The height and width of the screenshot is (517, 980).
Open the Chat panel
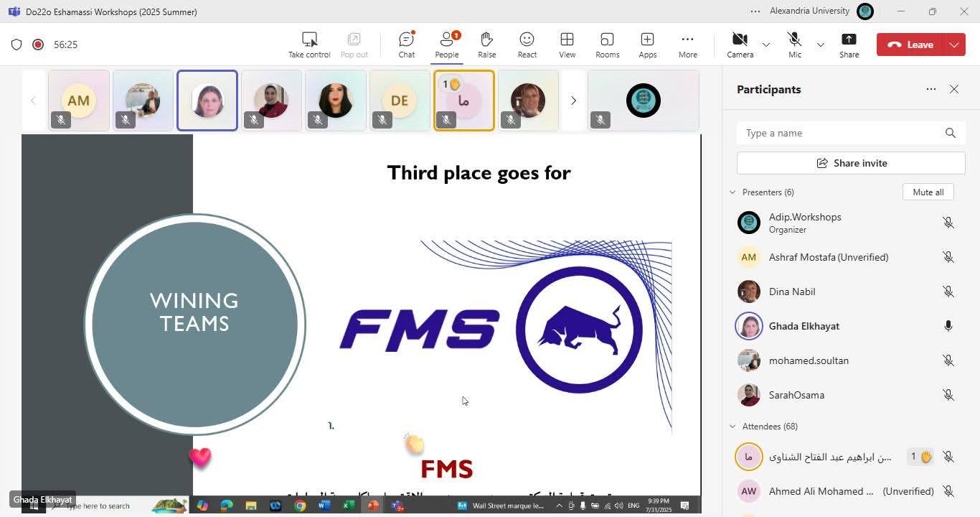pos(407,45)
